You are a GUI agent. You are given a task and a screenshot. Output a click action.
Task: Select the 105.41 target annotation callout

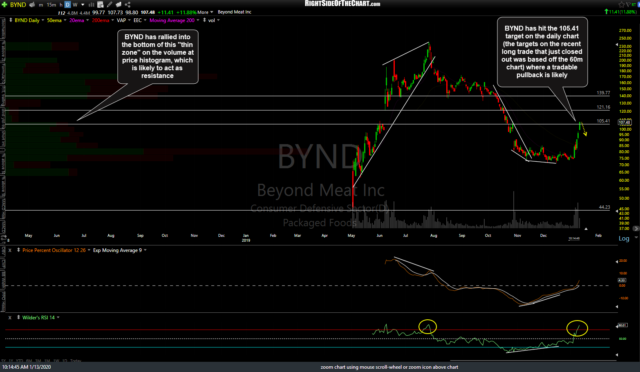pyautogui.click(x=542, y=51)
